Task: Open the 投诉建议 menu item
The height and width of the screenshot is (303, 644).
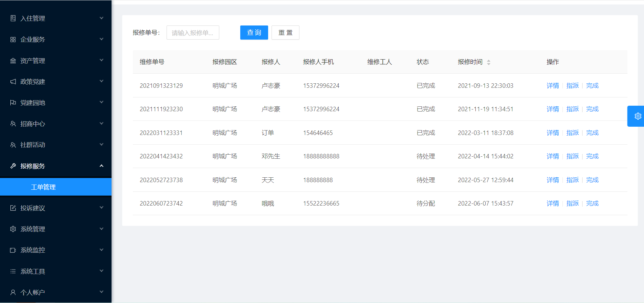Action: [33, 208]
